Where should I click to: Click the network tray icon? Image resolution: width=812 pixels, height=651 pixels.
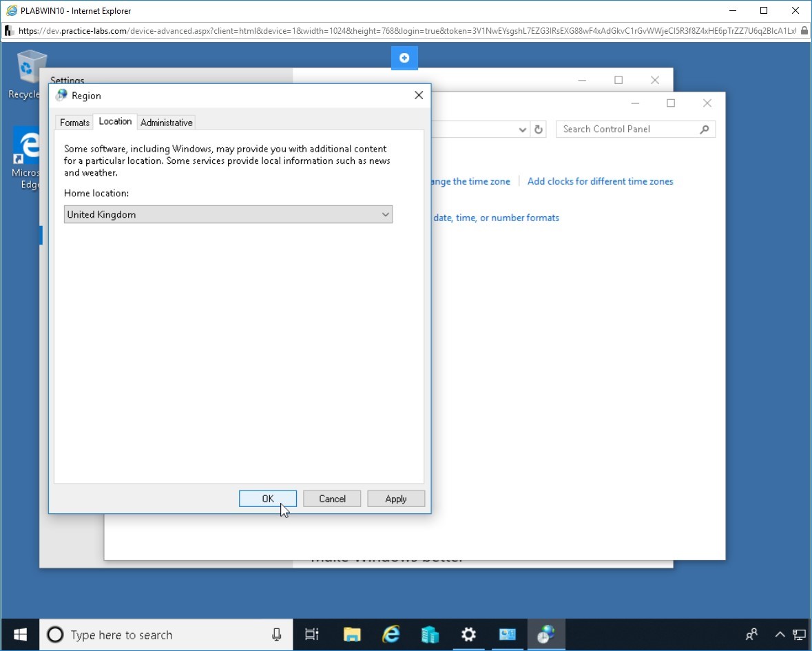click(800, 634)
